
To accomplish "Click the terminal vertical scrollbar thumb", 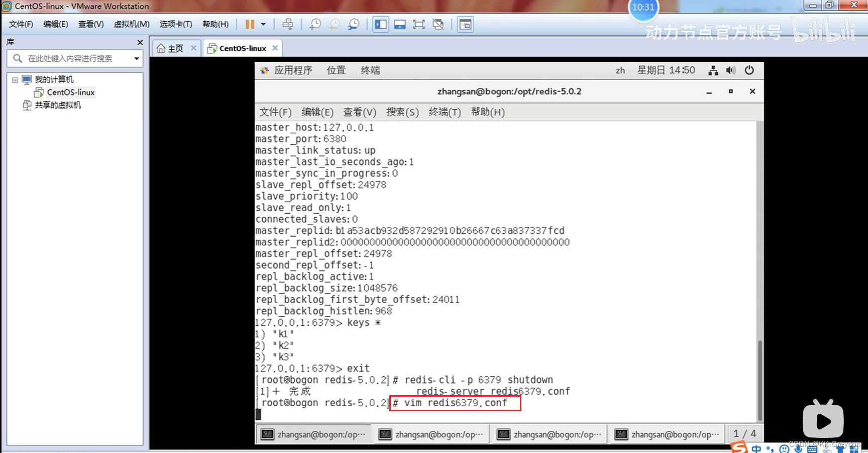I will click(760, 380).
